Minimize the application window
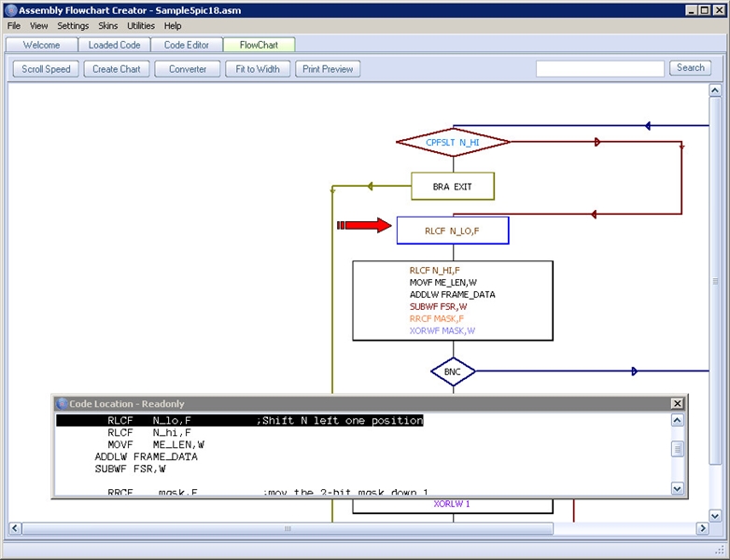 pos(692,10)
